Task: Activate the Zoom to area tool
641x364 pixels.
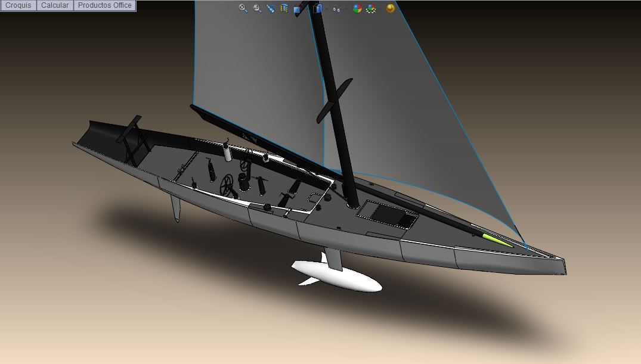Action: click(x=256, y=8)
